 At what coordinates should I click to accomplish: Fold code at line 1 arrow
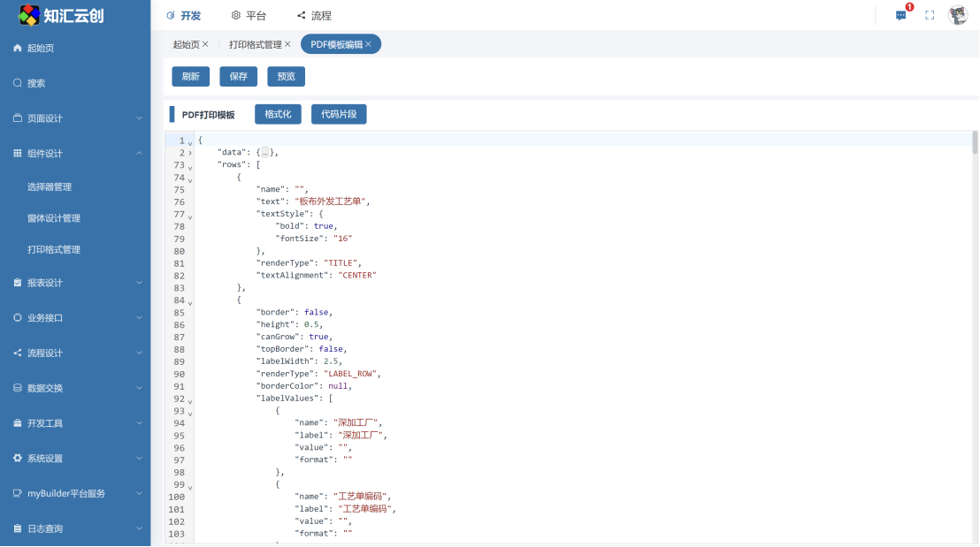190,143
